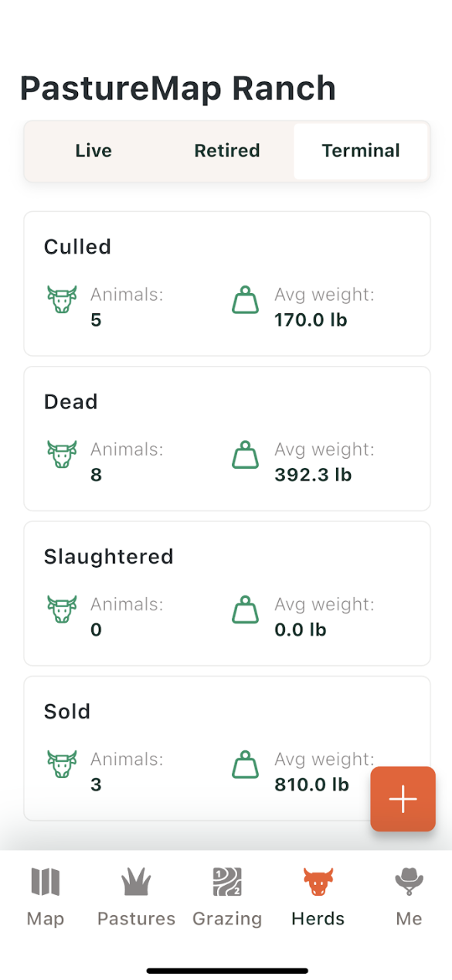Click the cow icon in Slaughtered card
Viewport: 452px width, 980px height.
click(x=62, y=609)
